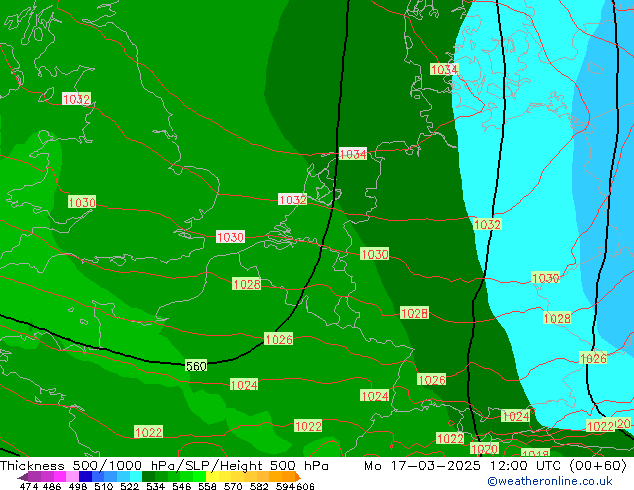Click the legend value 594
Screen dimensions: 634x490
point(285,486)
